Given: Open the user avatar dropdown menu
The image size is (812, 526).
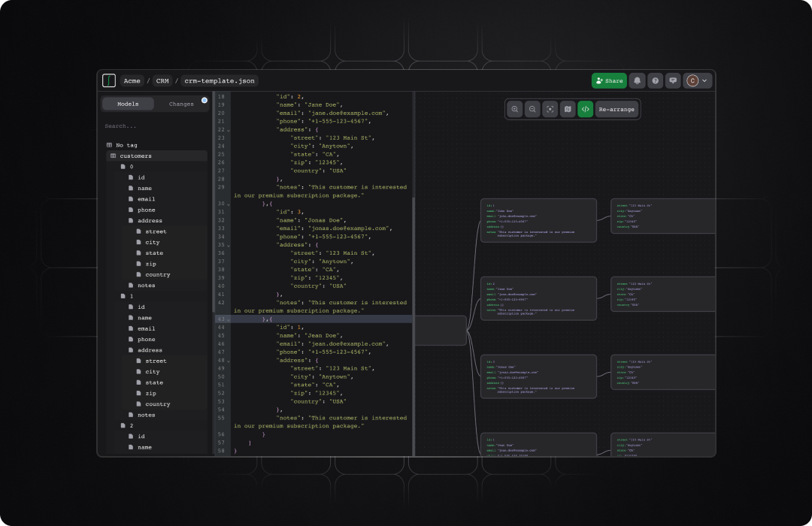Looking at the screenshot, I should coord(697,80).
